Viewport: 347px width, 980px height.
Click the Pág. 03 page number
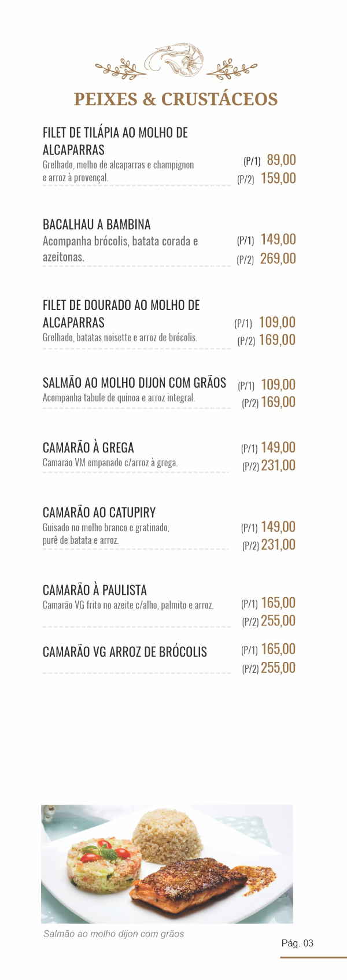297,943
